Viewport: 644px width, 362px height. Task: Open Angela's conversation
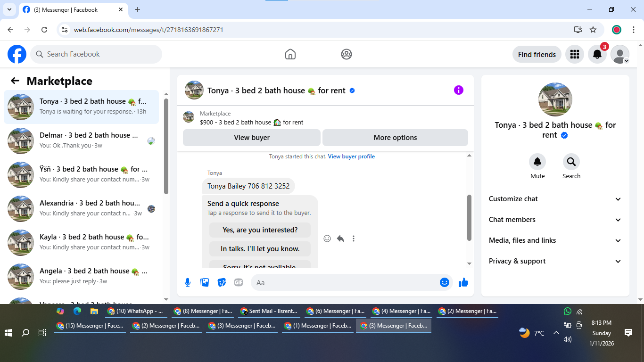pos(82,277)
